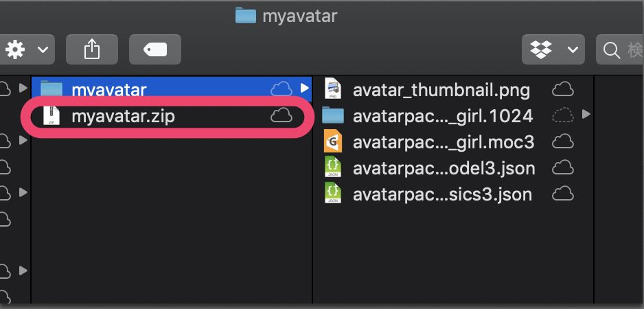Click the orange moc3 file icon

333,141
